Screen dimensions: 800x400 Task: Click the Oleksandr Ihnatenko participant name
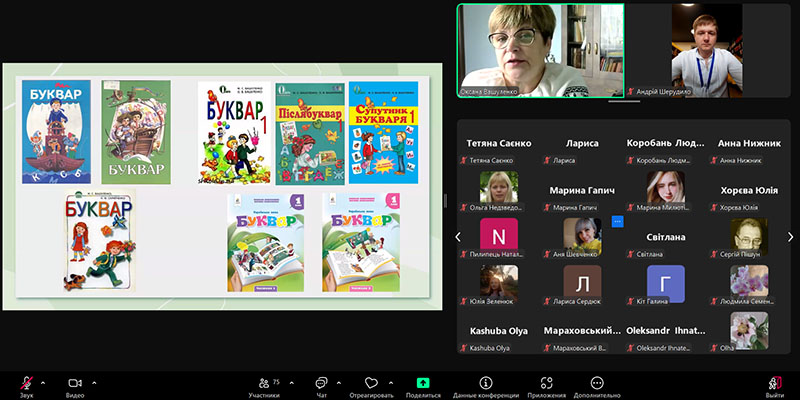[x=666, y=331]
